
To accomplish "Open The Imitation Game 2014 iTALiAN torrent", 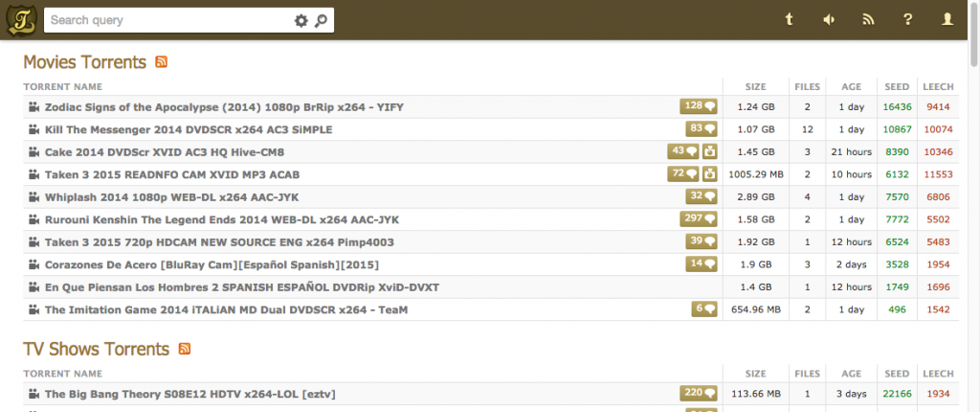I will (x=226, y=309).
